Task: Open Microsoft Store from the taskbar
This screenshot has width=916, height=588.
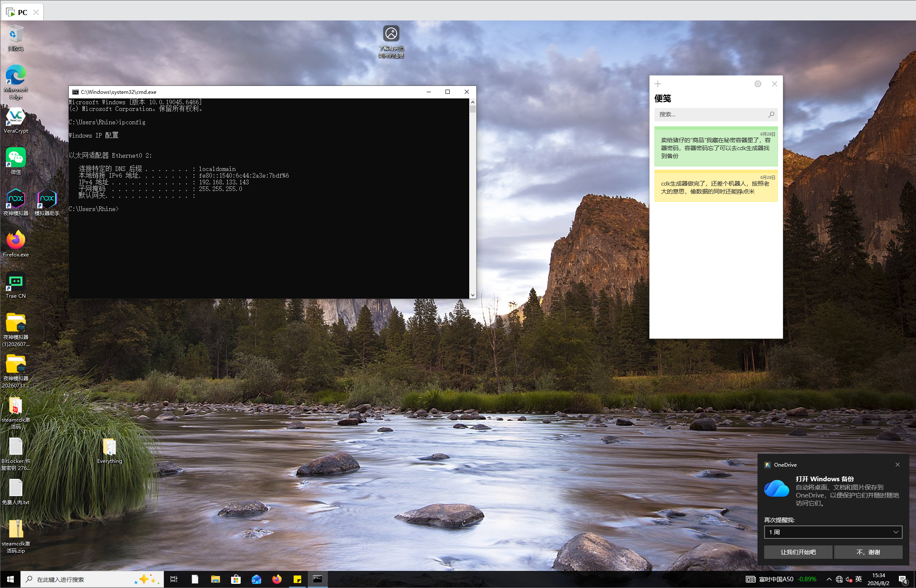Action: 236,579
